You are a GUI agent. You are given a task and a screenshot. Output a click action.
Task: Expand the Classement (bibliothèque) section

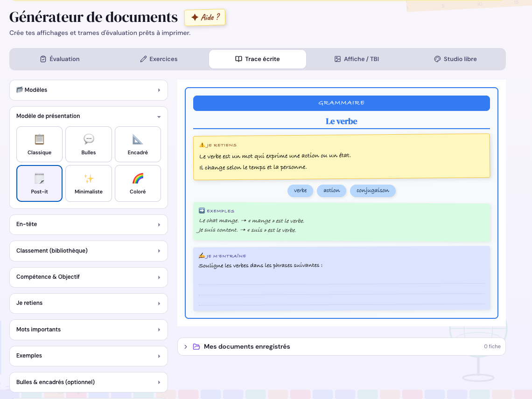(x=89, y=251)
